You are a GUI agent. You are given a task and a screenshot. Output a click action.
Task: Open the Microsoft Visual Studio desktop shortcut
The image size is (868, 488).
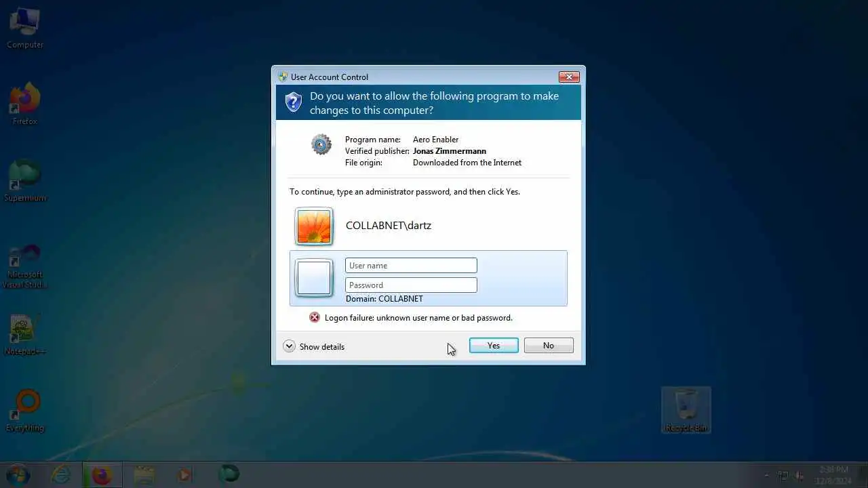pyautogui.click(x=25, y=267)
